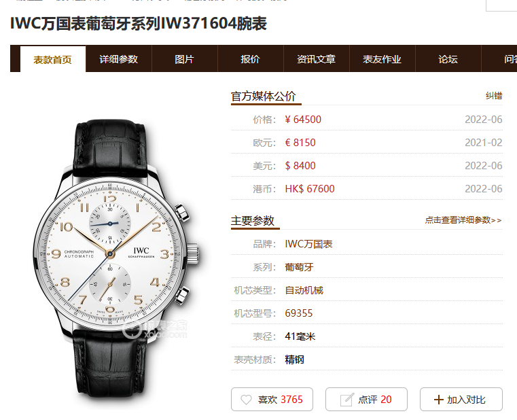Open the 论坛 tab
The height and width of the screenshot is (420, 517).
pyautogui.click(x=448, y=59)
